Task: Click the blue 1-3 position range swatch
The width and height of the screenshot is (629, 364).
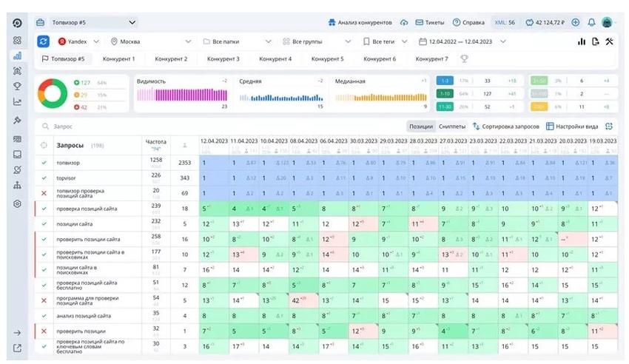Action: [445, 80]
